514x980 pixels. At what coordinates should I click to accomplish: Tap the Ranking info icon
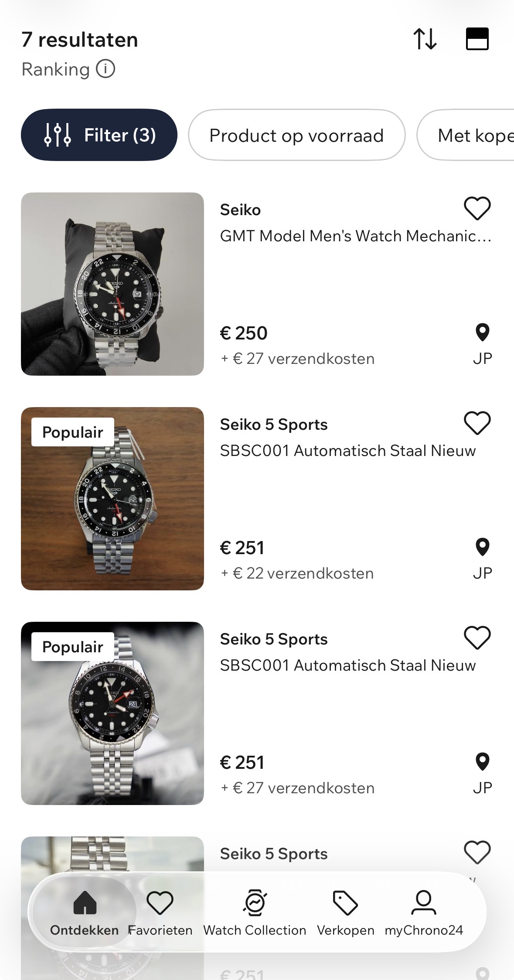[x=106, y=69]
